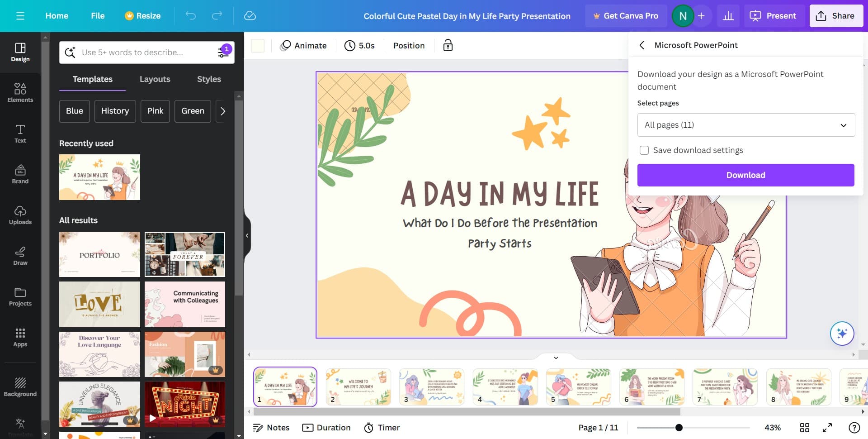The width and height of the screenshot is (868, 439).
Task: Click the purple Download button
Action: tap(745, 175)
